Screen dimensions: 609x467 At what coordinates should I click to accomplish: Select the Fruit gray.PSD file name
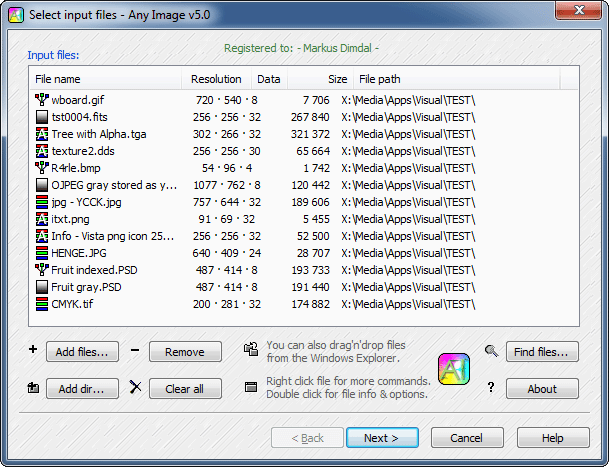tap(86, 287)
